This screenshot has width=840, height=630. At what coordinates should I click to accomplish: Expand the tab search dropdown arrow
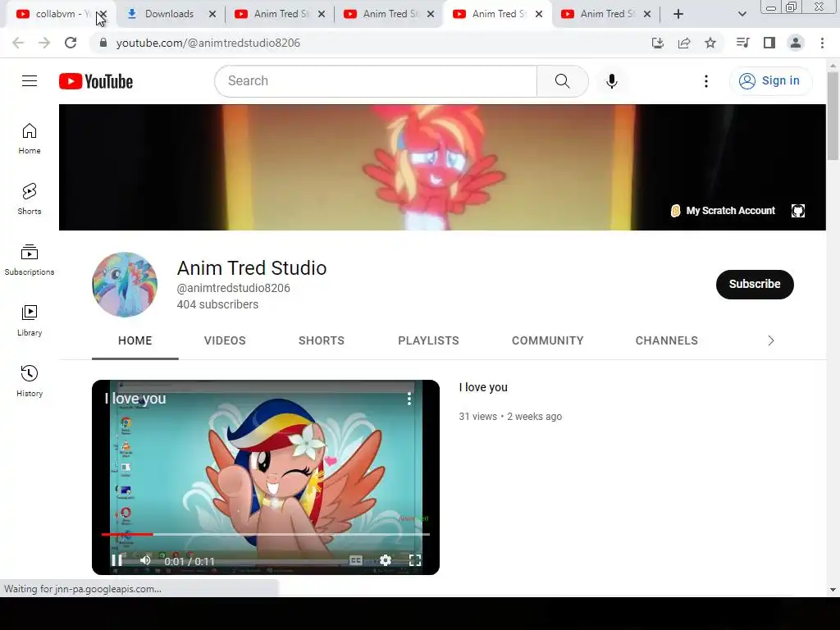click(x=742, y=14)
